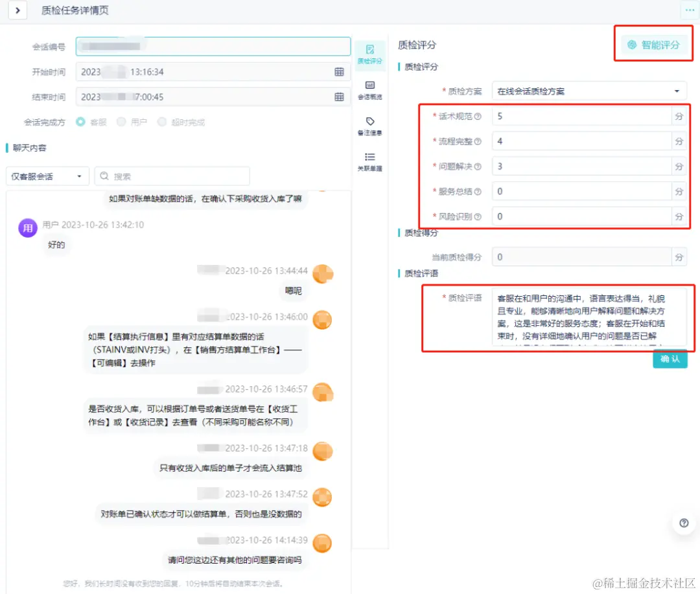
Task: Switch to the 质检评分 side tab
Action: point(369,54)
